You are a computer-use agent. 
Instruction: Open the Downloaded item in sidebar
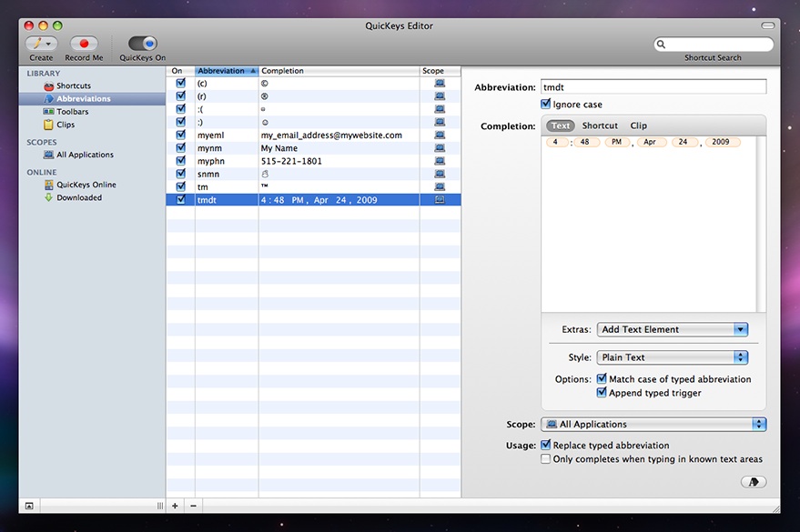(79, 197)
